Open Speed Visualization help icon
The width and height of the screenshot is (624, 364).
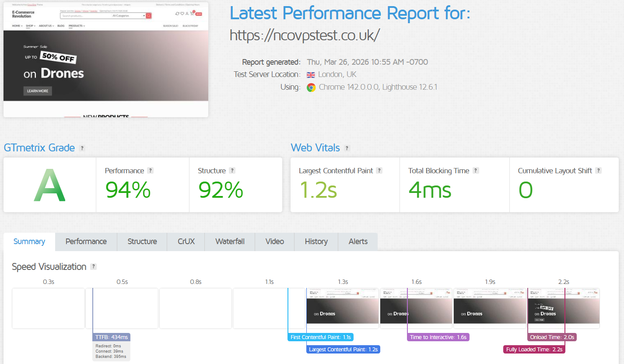[93, 267]
